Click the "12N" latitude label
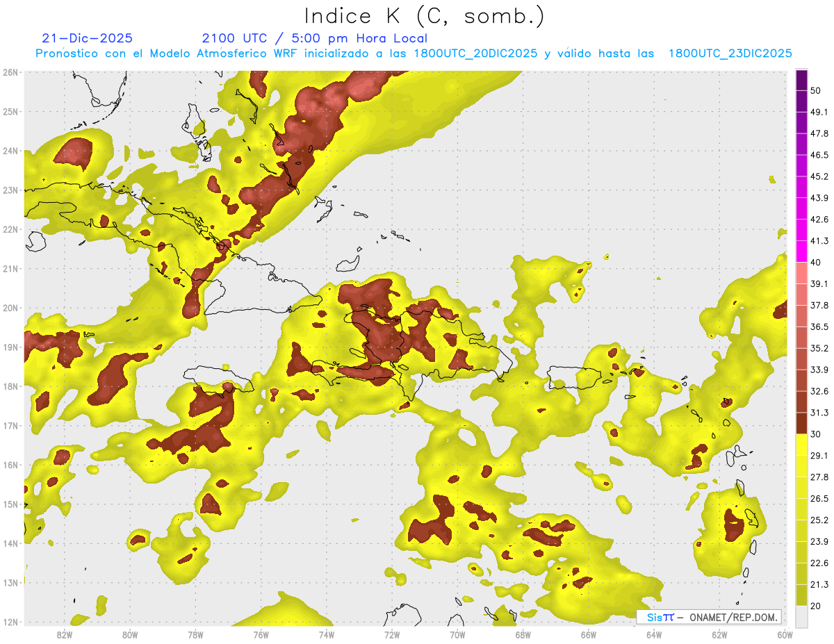Screen dimensions: 834x644 pos(10,622)
